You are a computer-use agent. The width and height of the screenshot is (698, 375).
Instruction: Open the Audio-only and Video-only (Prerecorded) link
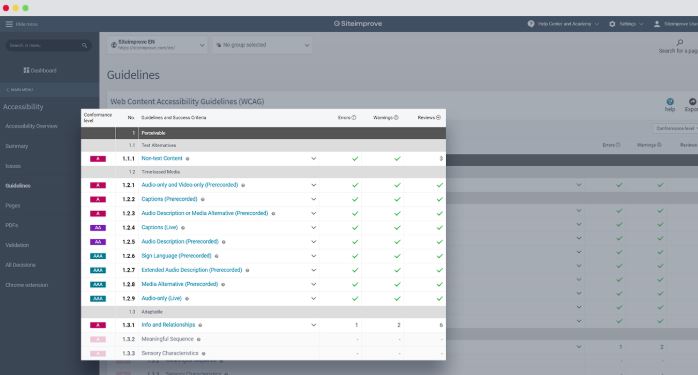(x=190, y=185)
